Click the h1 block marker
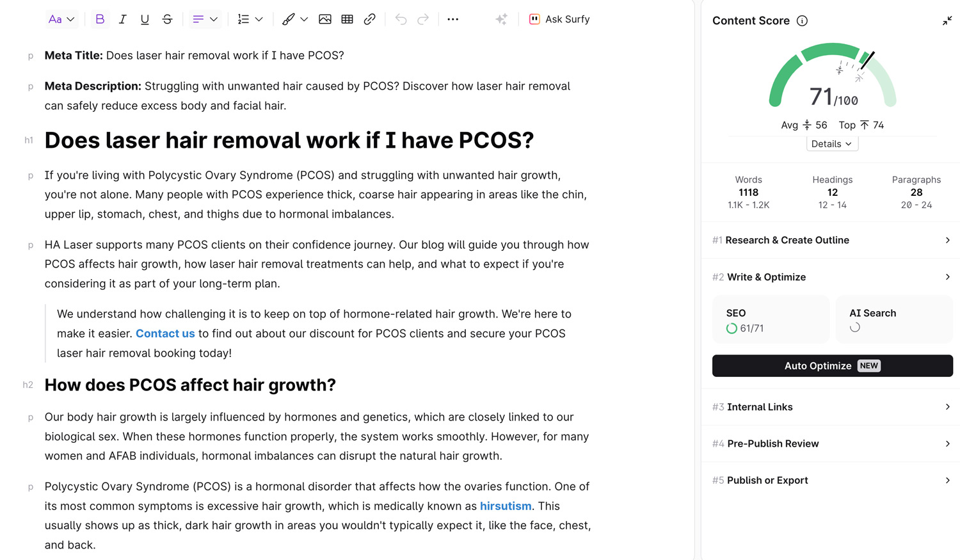The image size is (960, 560). [29, 140]
